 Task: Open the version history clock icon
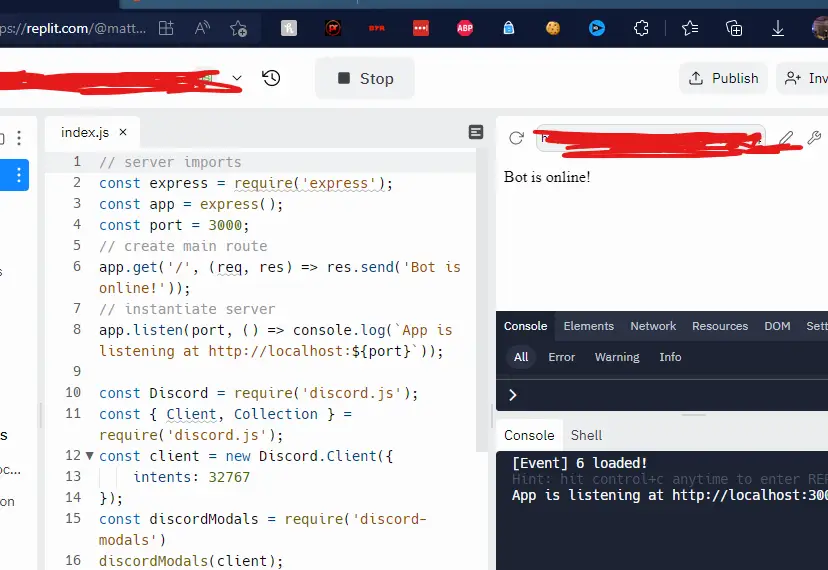tap(271, 79)
